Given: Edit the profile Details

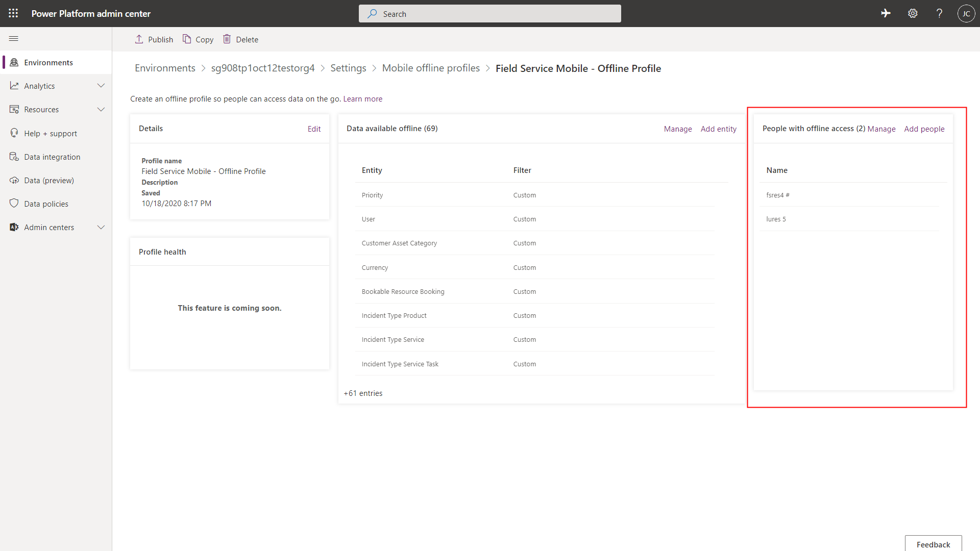Looking at the screenshot, I should [x=314, y=129].
